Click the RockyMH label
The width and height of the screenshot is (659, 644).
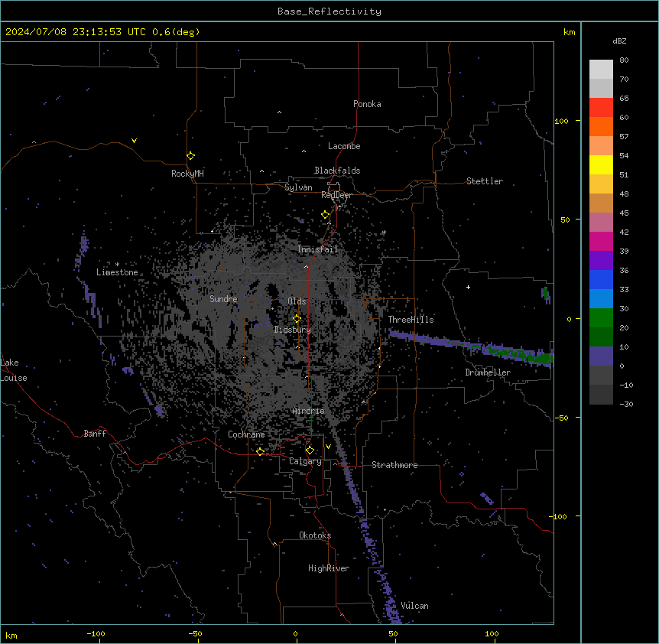pos(187,174)
